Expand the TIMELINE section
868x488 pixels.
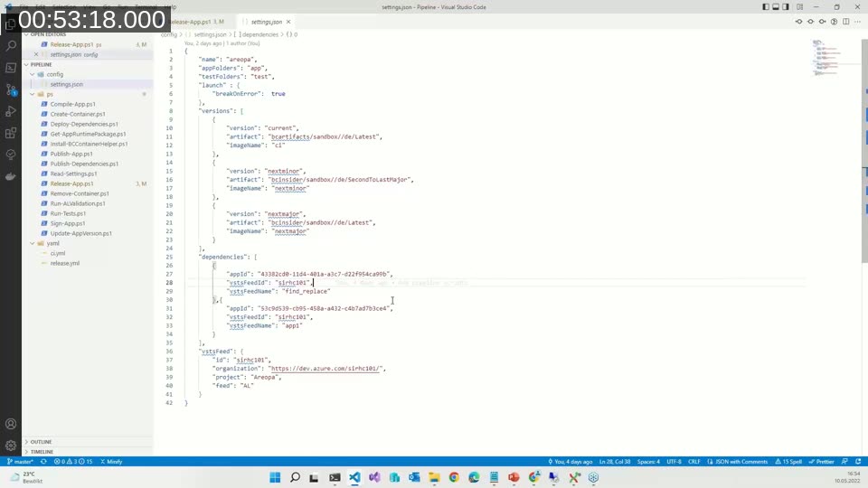pos(88,452)
